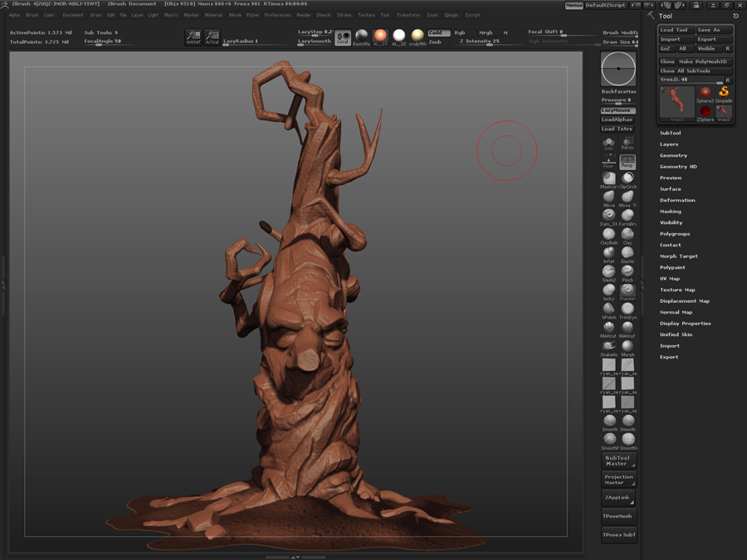This screenshot has width=747, height=560.
Task: Select the Pinch brush
Action: [627, 273]
